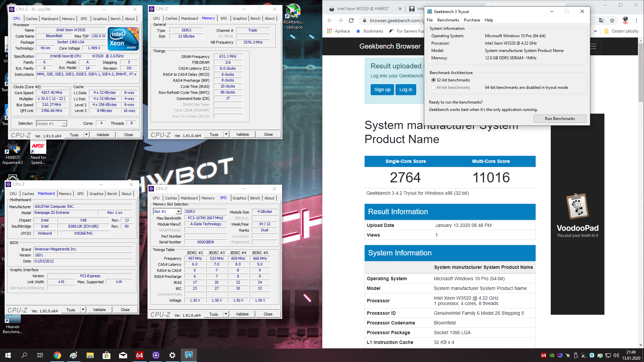Open the Geekbench File menu

tap(429, 20)
